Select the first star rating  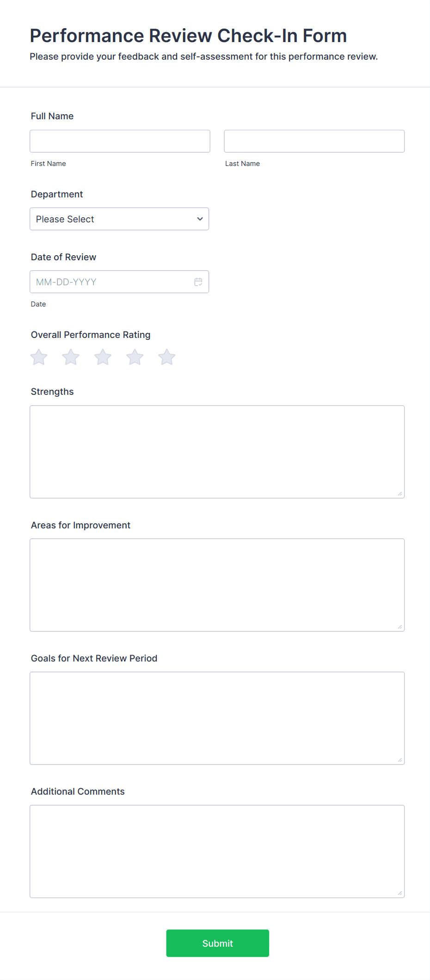[38, 356]
